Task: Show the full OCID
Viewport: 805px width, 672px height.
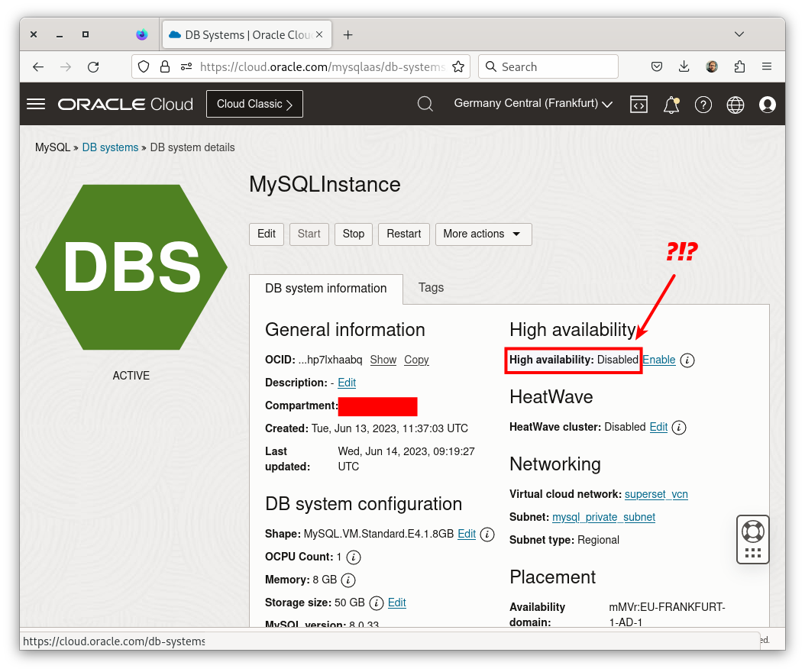Action: coord(383,360)
